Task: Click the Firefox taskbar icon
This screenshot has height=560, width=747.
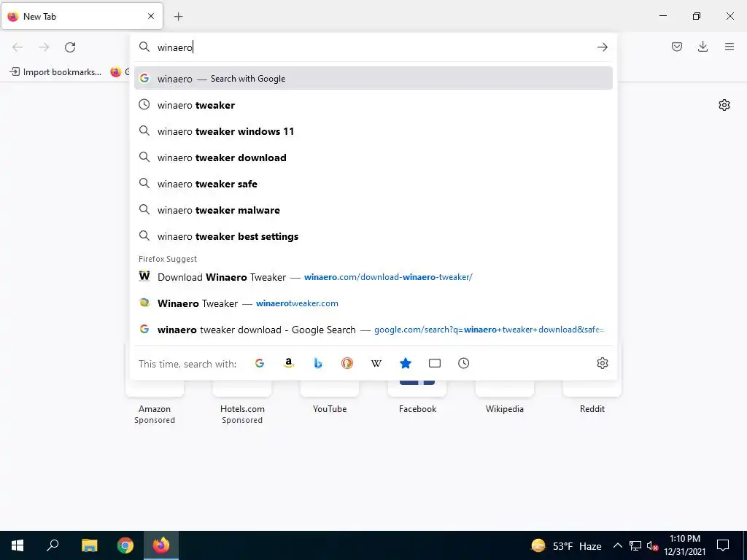Action: (161, 545)
